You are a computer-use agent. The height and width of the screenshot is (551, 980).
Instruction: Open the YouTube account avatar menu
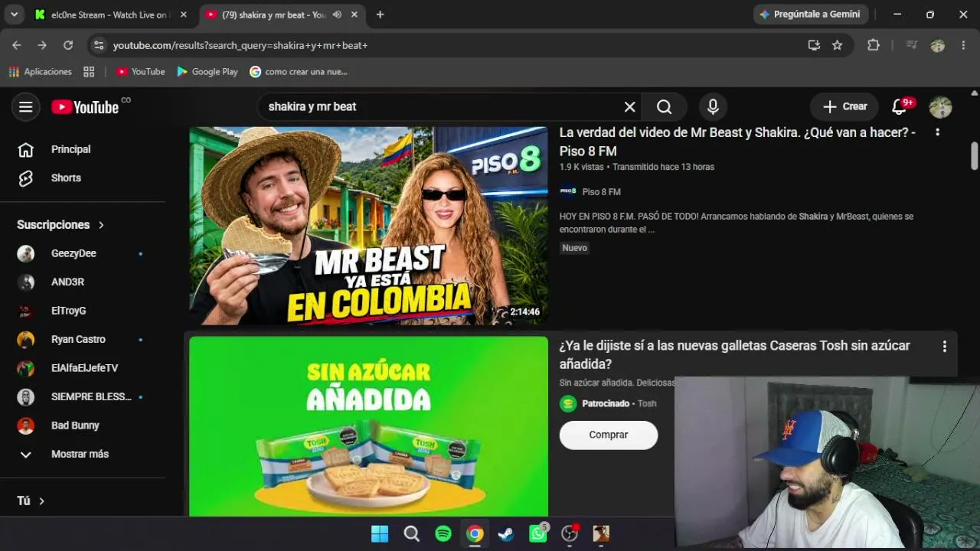tap(940, 107)
